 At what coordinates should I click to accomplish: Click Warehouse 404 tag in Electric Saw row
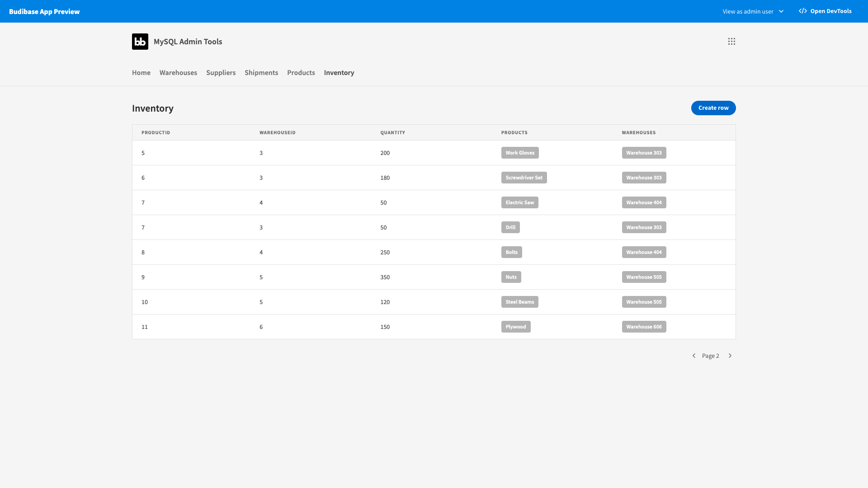point(644,202)
